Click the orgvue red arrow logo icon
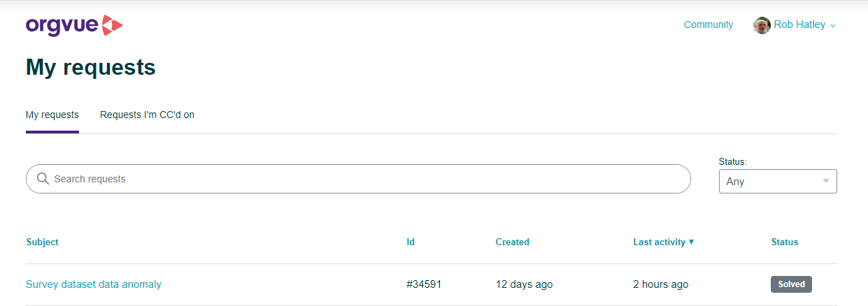The height and width of the screenshot is (306, 868). click(x=112, y=25)
